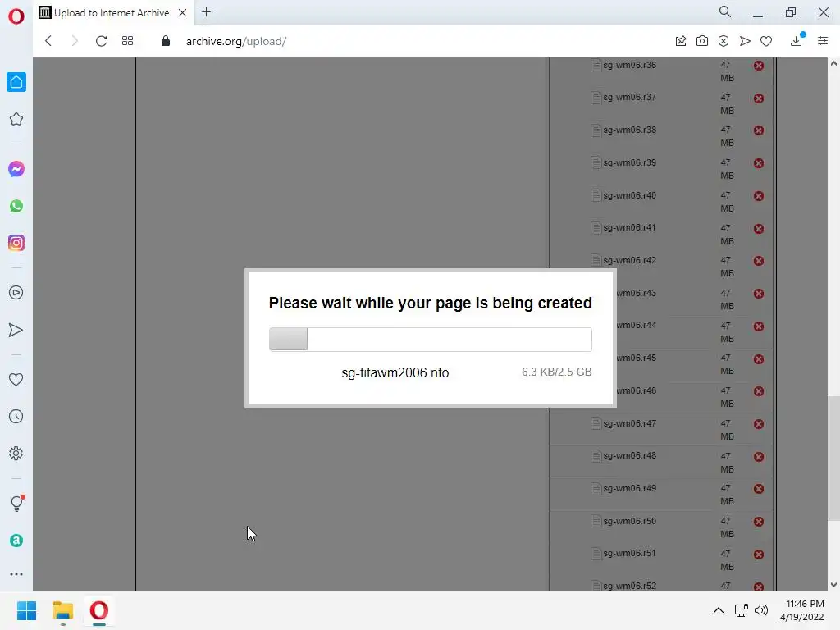This screenshot has width=840, height=630.
Task: Click the 6.3 KB/2.5 GB progress text
Action: [x=557, y=372]
